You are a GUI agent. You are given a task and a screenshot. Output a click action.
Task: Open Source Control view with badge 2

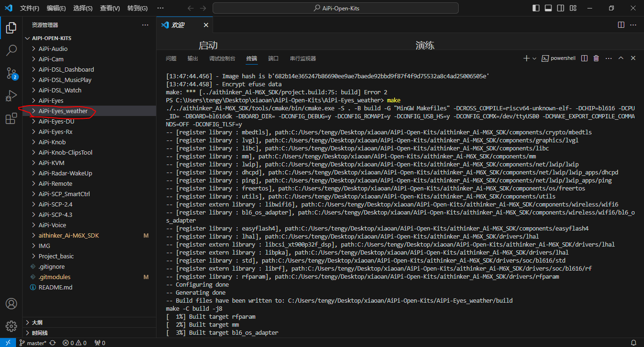click(11, 73)
